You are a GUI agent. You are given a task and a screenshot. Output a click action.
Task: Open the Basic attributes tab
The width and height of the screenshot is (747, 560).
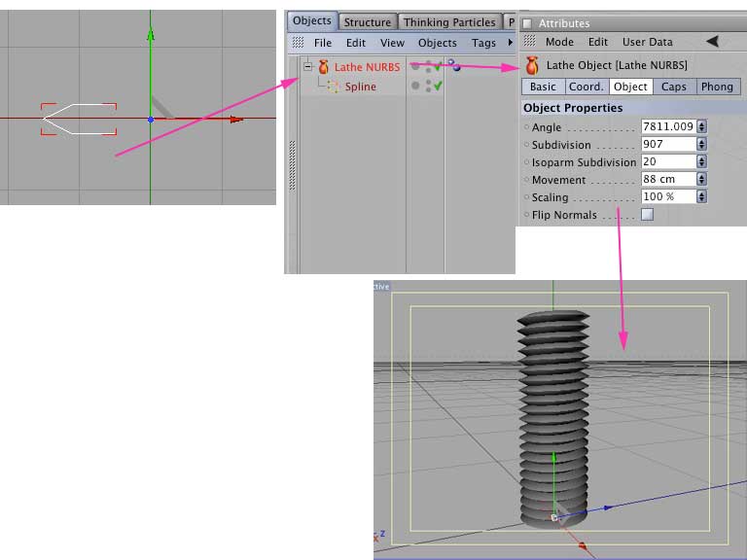(543, 87)
